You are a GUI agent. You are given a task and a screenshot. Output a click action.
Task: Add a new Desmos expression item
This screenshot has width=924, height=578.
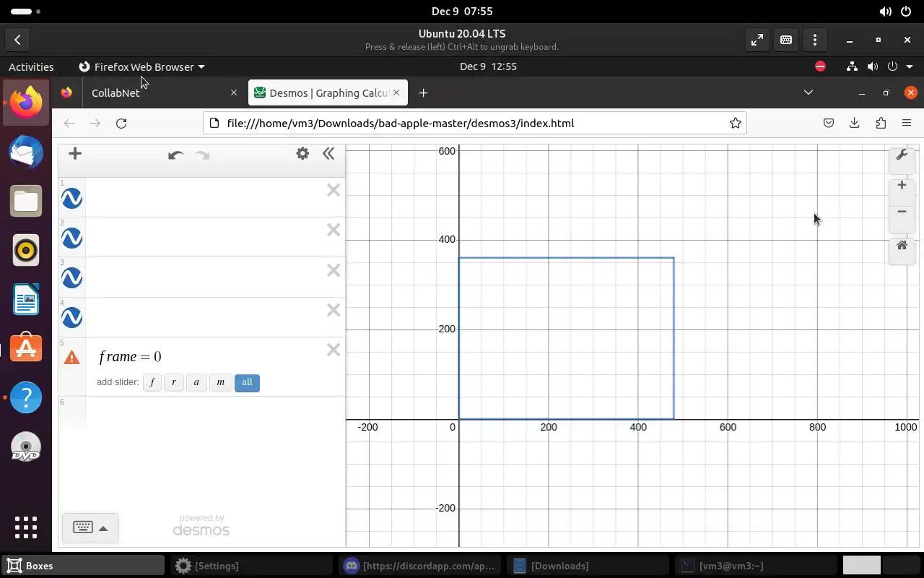tap(75, 153)
